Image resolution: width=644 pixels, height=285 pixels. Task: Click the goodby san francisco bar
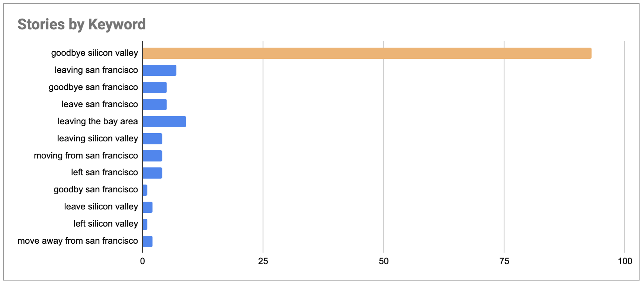point(145,190)
